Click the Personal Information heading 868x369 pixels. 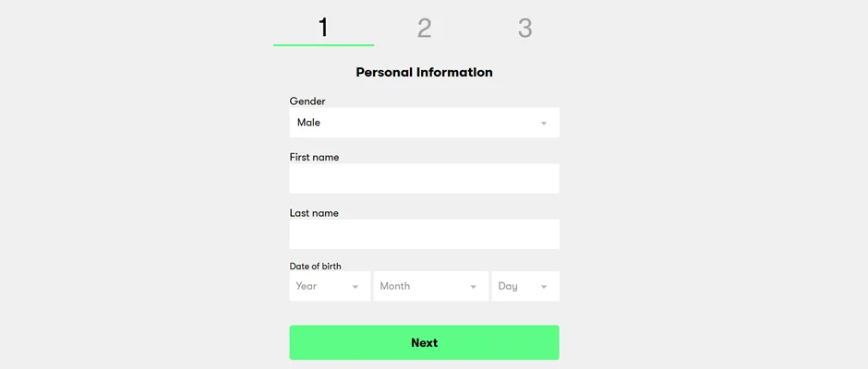tap(424, 72)
